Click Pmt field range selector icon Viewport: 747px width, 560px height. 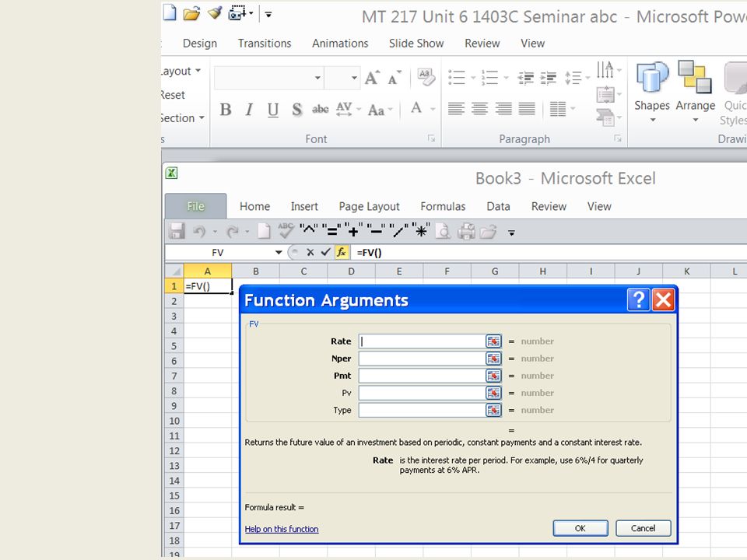pos(493,376)
